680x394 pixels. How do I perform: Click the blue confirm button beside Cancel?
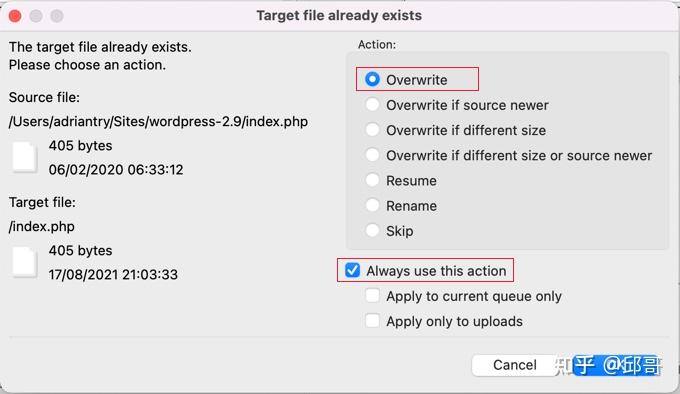pos(616,365)
